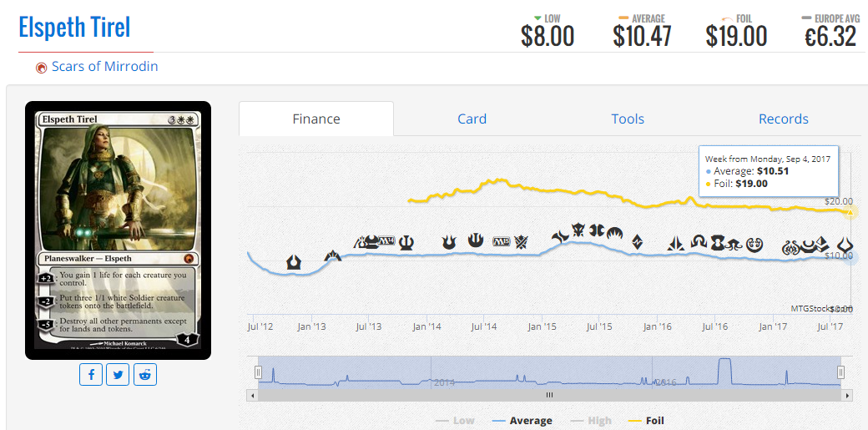Open the Tools tab

pos(627,119)
